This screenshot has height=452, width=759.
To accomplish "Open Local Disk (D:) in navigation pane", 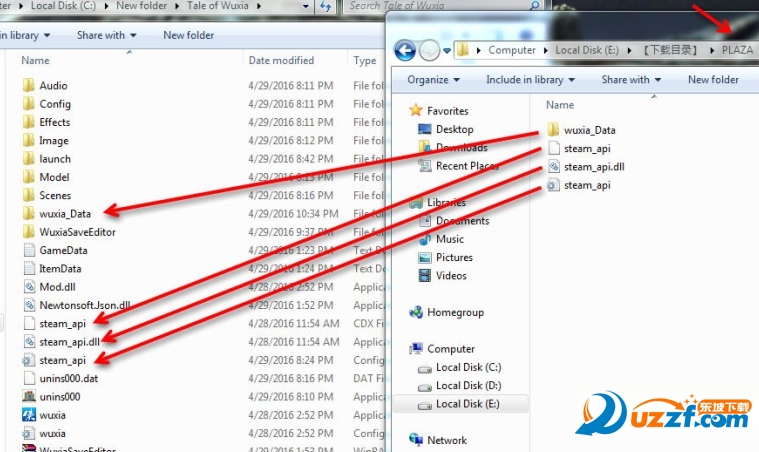I will (x=468, y=386).
